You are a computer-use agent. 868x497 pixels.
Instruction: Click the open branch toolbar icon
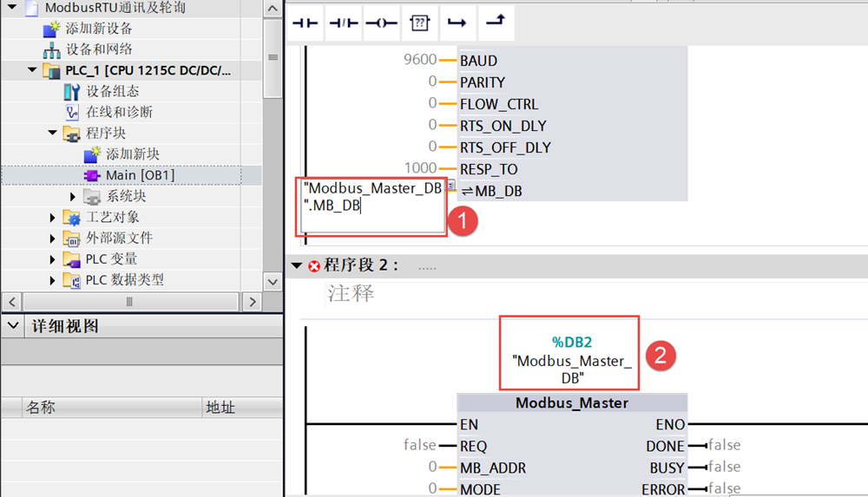pos(457,23)
